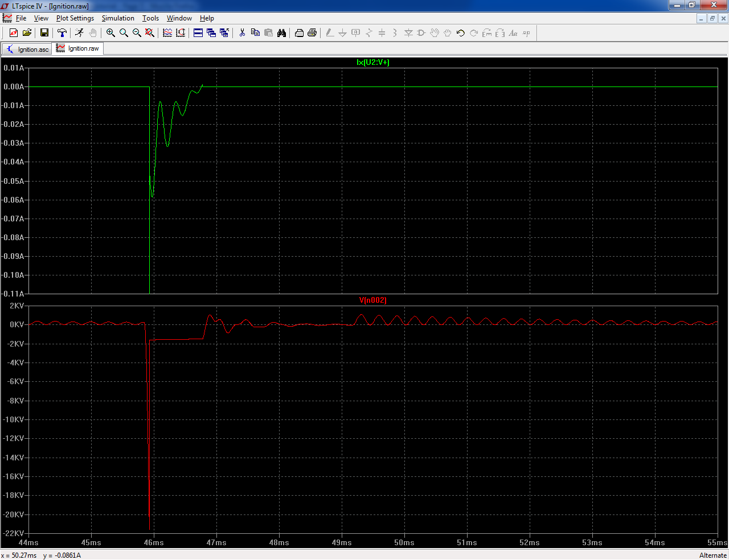Select the Zoom In magnifier

(x=110, y=33)
